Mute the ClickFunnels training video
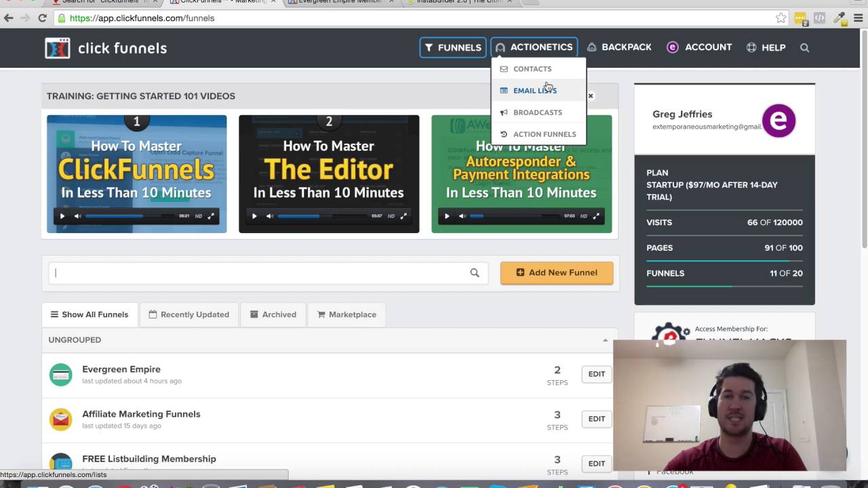Image resolution: width=868 pixels, height=488 pixels. 77,216
